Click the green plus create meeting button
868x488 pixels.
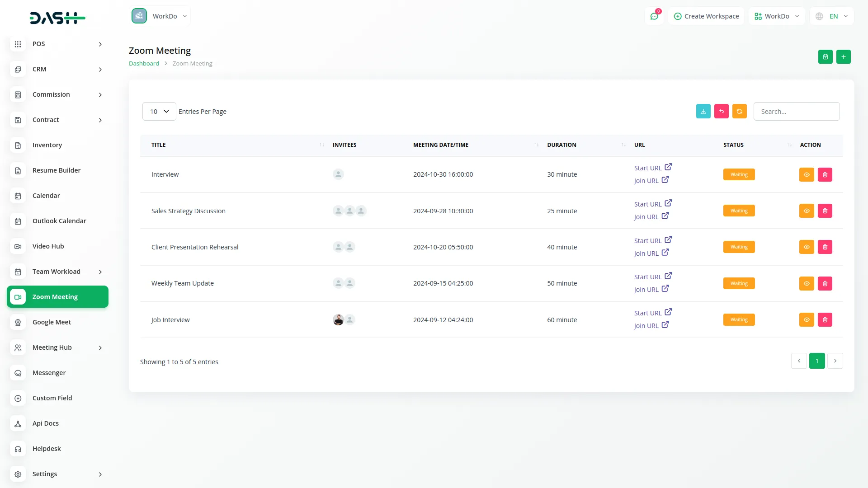(843, 57)
